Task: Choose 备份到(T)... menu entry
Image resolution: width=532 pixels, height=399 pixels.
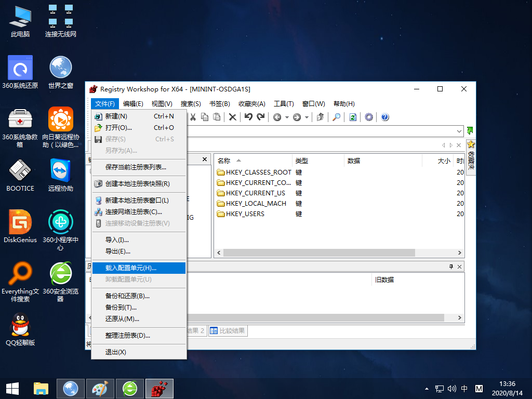Action: coord(139,308)
